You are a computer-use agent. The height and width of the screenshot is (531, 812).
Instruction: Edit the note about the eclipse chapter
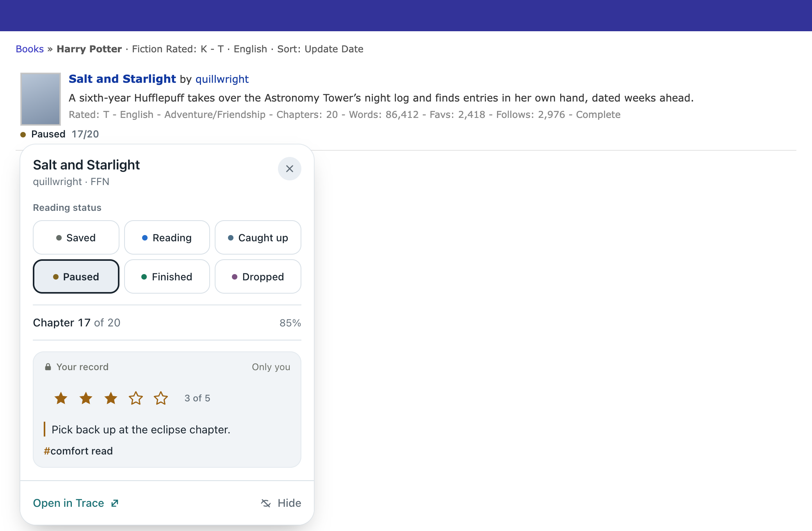141,429
